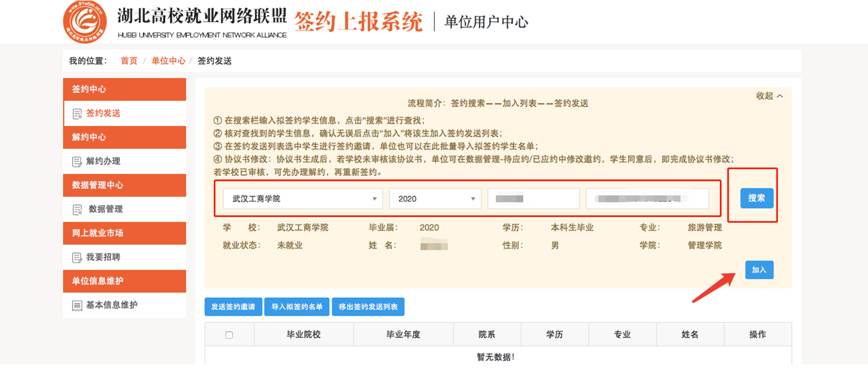The width and height of the screenshot is (868, 368).
Task: Click the 解约办理 document icon in sidebar
Action: click(x=77, y=162)
